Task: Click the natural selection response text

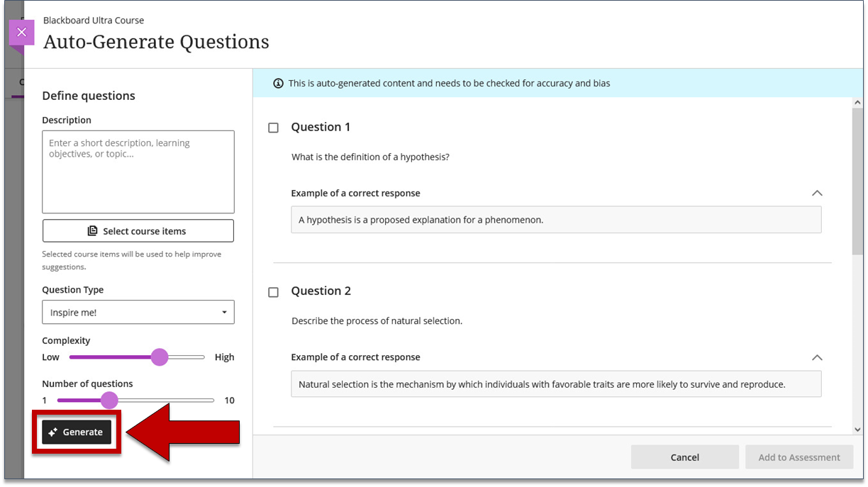Action: [x=542, y=384]
